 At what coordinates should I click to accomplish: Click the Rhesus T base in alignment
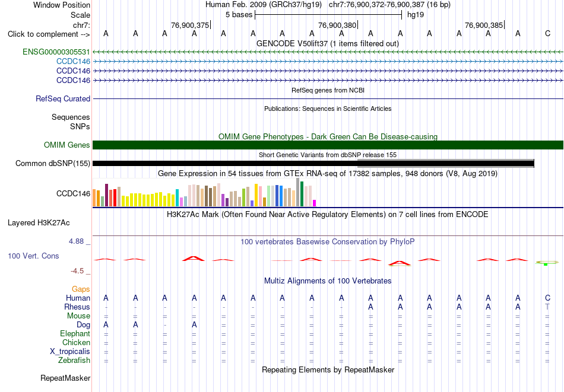click(547, 307)
